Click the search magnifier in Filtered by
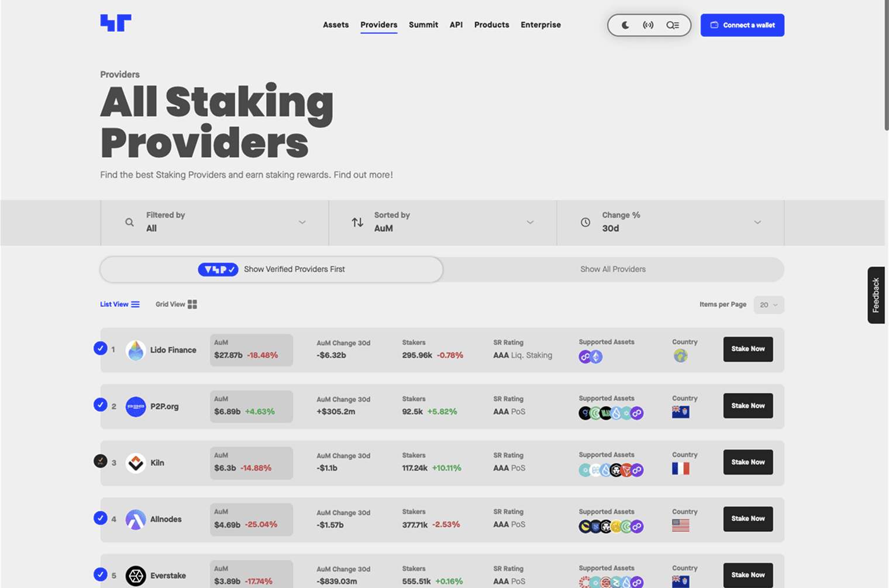This screenshot has height=588, width=889. (129, 222)
